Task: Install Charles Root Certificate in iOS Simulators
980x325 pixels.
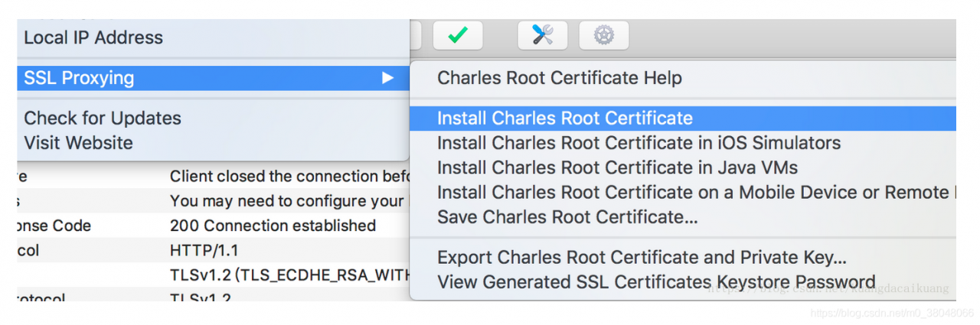Action: (683, 143)
